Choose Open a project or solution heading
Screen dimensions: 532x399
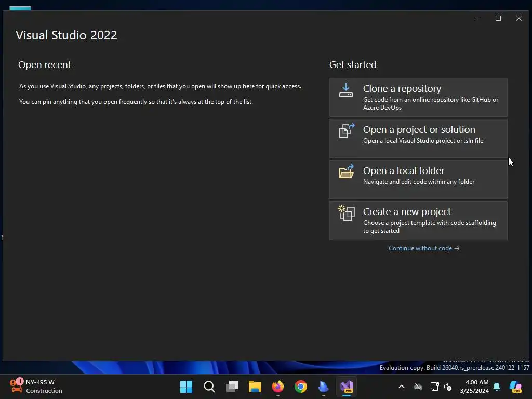point(419,129)
